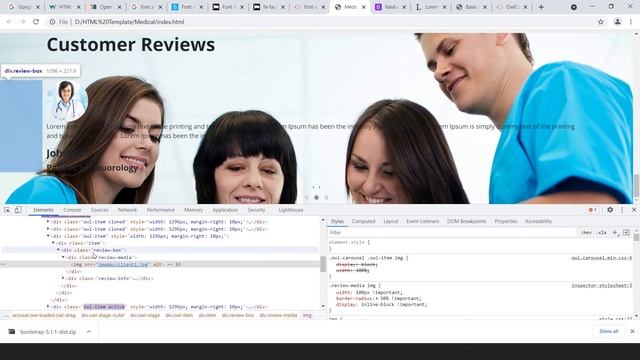The height and width of the screenshot is (360, 640).
Task: Click the middle carousel dot indicator
Action: click(316, 198)
